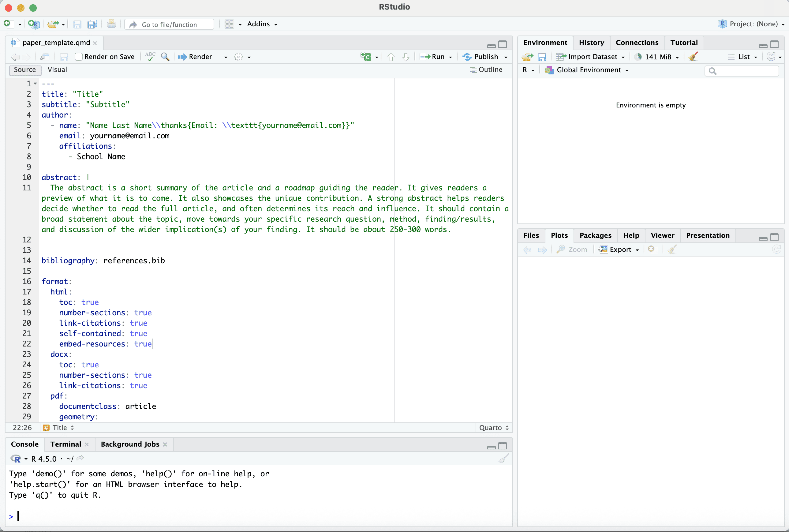Click the insert new code chunk icon

tap(366, 57)
